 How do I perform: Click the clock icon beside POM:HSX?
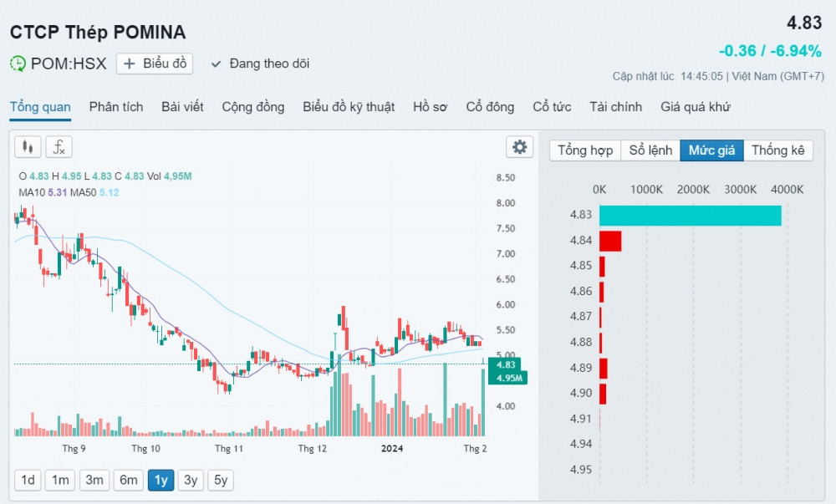point(18,64)
